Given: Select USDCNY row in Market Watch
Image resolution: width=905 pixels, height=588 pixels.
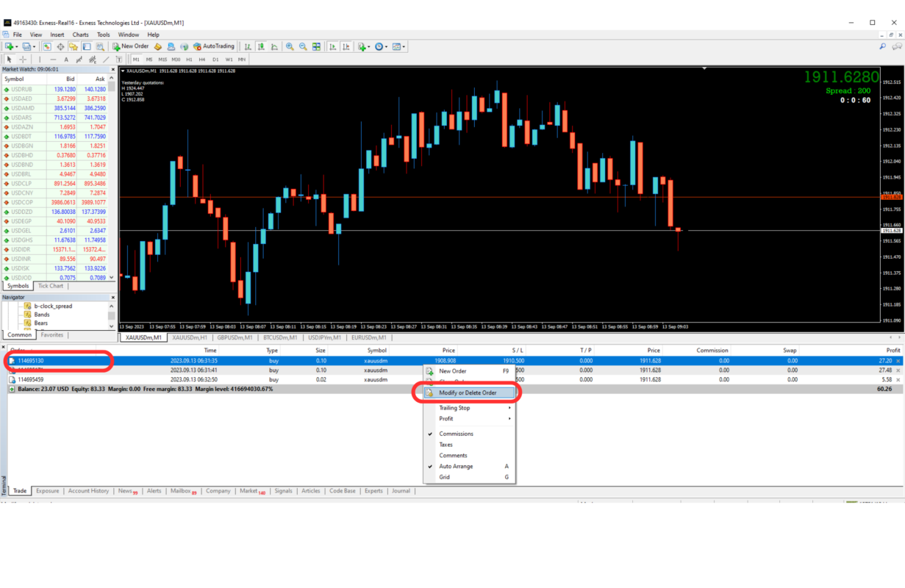Looking at the screenshot, I should click(x=55, y=193).
